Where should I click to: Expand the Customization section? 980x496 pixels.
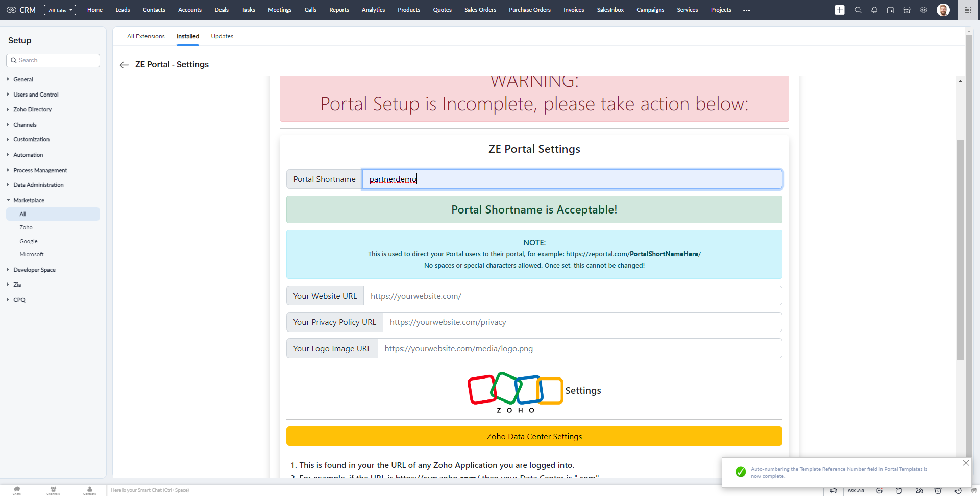(x=31, y=139)
